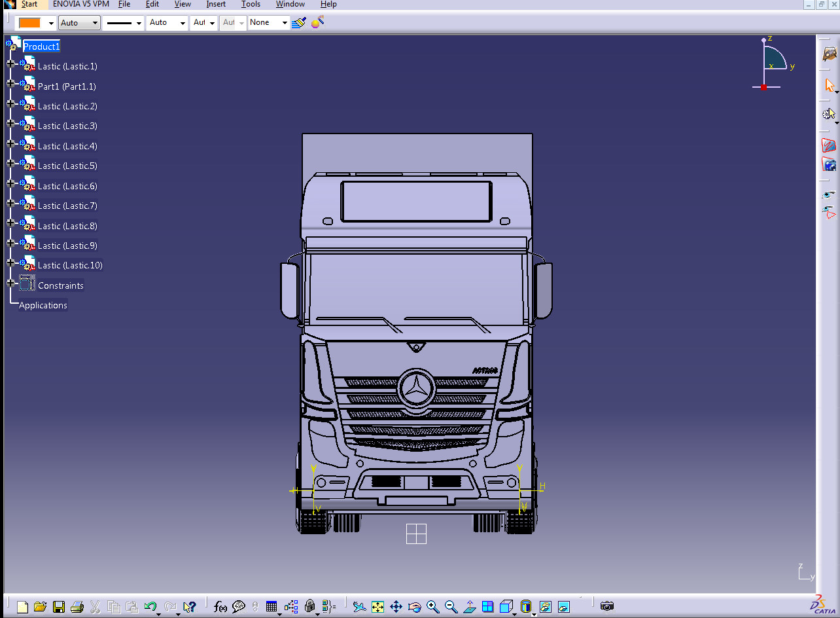
Task: Click the shading mode cylinder icon
Action: [526, 607]
